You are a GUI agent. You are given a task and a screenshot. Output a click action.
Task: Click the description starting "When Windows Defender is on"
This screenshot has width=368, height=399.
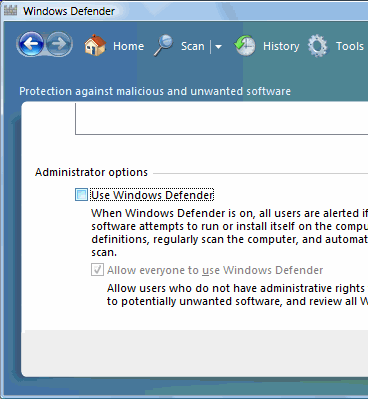point(229,233)
